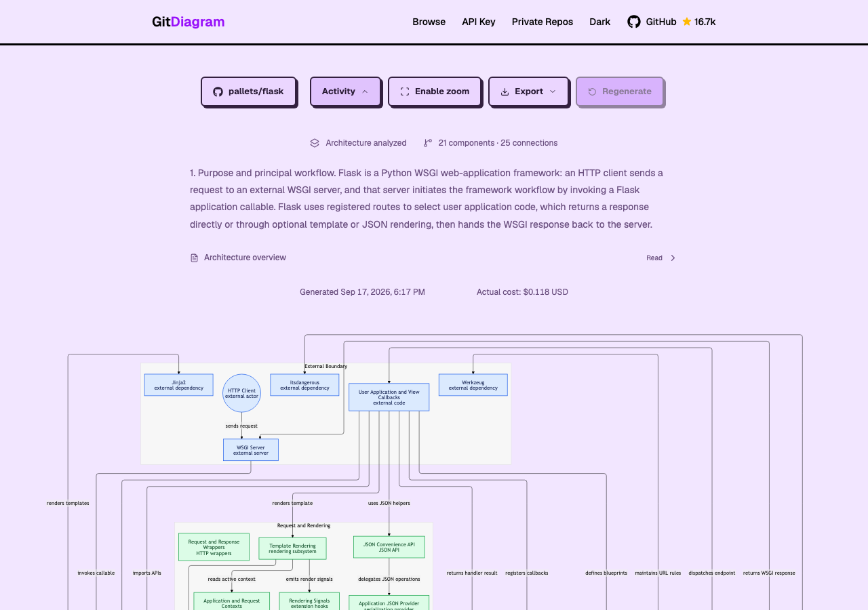Click the Application JSON Provider node
The width and height of the screenshot is (868, 610).
coord(389,603)
